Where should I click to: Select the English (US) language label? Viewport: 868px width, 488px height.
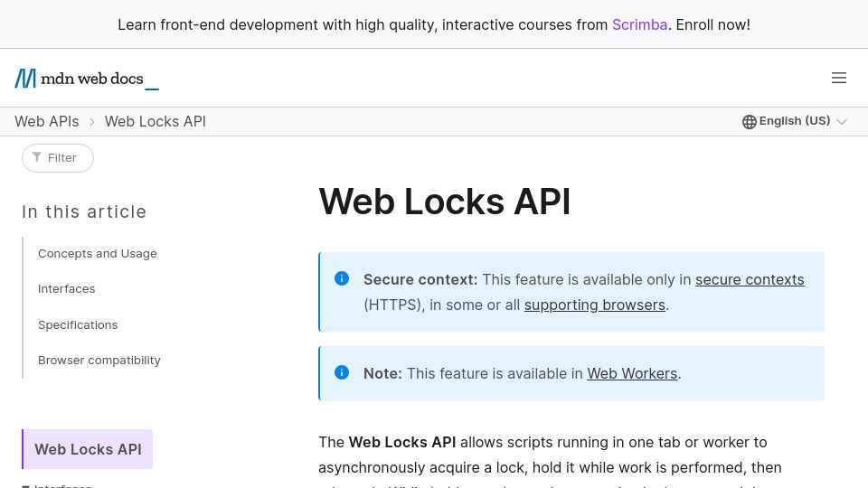tap(795, 121)
